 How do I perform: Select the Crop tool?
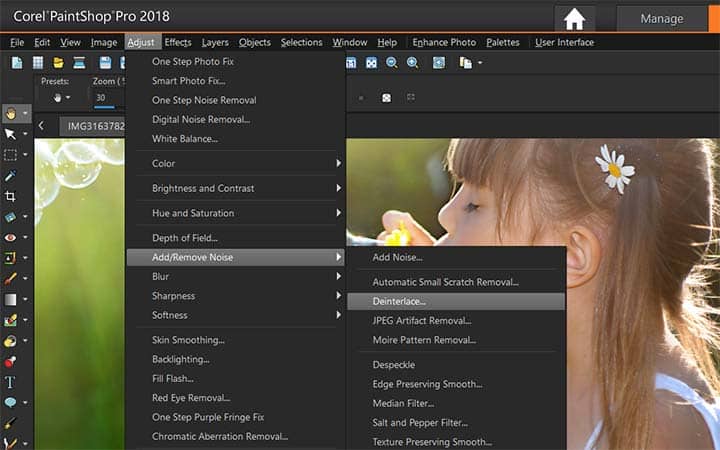(x=10, y=197)
